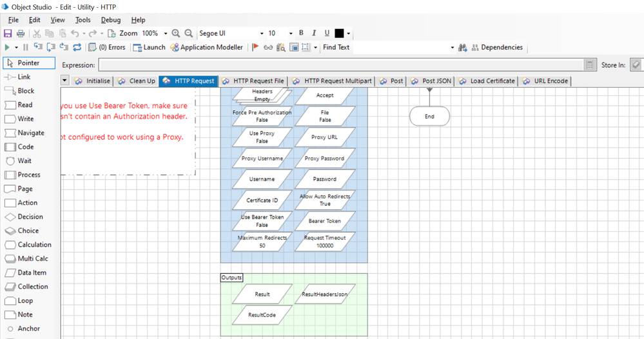Zoom in with the magnifier plus icon
Screen dimensions: 644x339
coord(176,34)
